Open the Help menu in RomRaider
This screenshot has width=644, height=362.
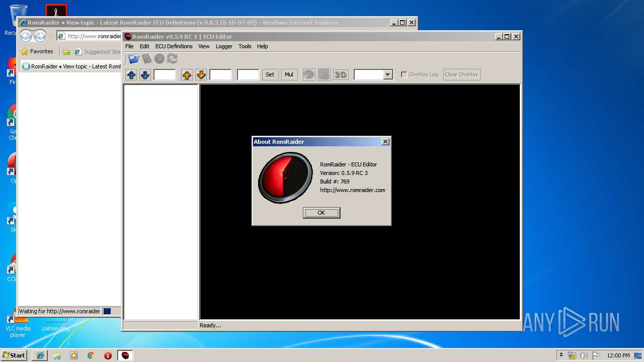[263, 46]
